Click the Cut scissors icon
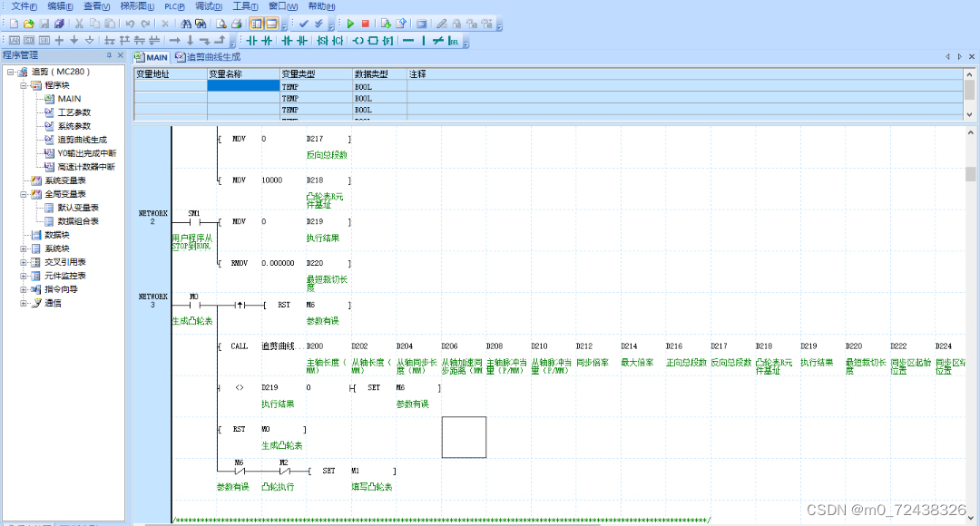The height and width of the screenshot is (526, 980). coord(79,24)
